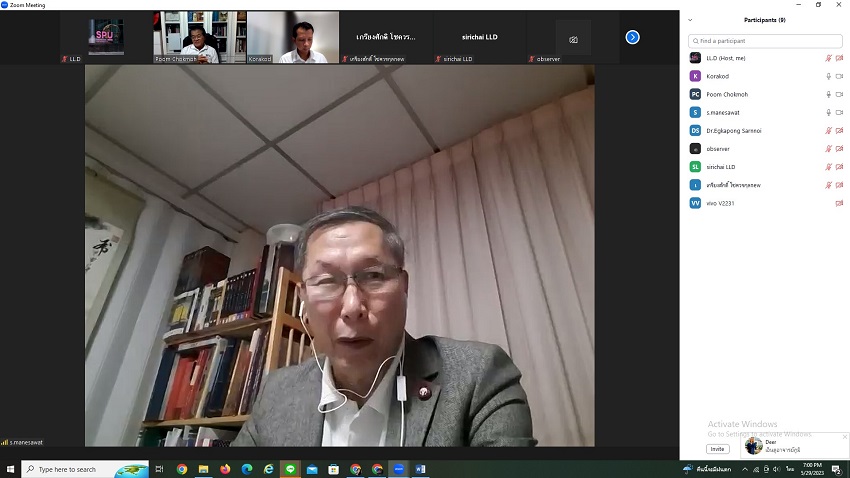Screen dimensions: 850x478
Task: Toggle microphone for LLD (Host, me)
Action: click(828, 58)
